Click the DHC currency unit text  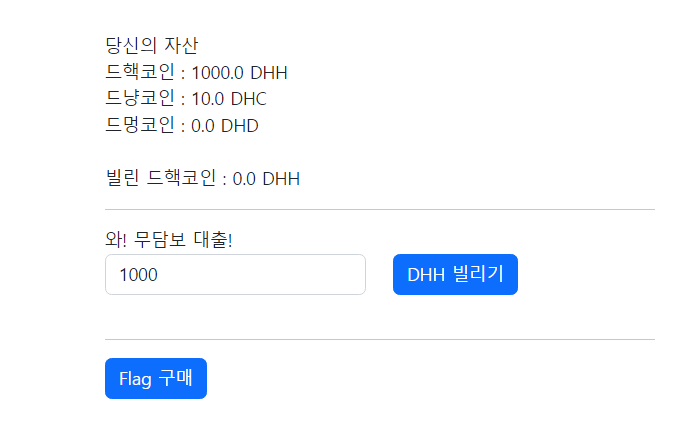pos(248,99)
